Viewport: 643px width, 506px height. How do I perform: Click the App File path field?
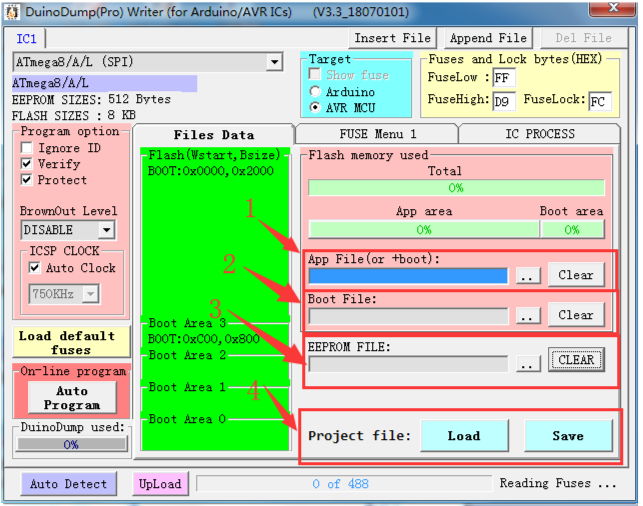(x=408, y=276)
